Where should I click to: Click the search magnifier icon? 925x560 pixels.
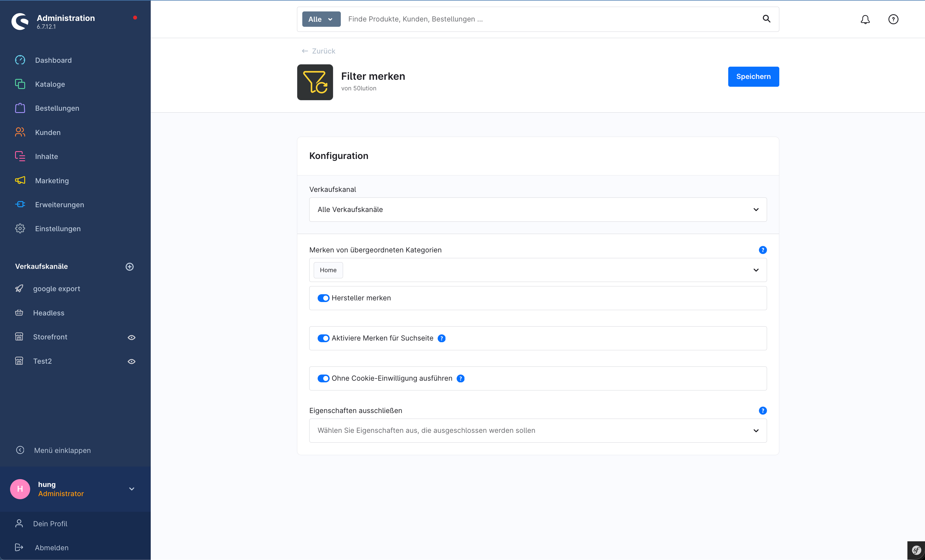click(766, 19)
